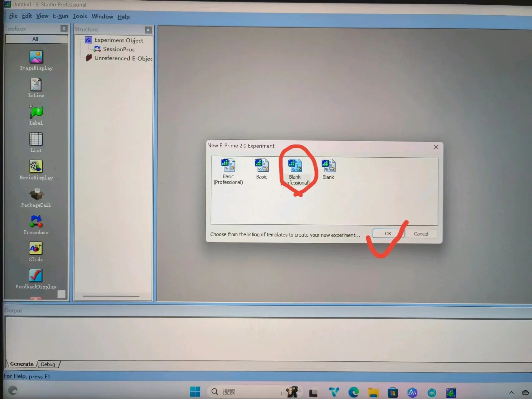Open the Help menu

pos(123,17)
